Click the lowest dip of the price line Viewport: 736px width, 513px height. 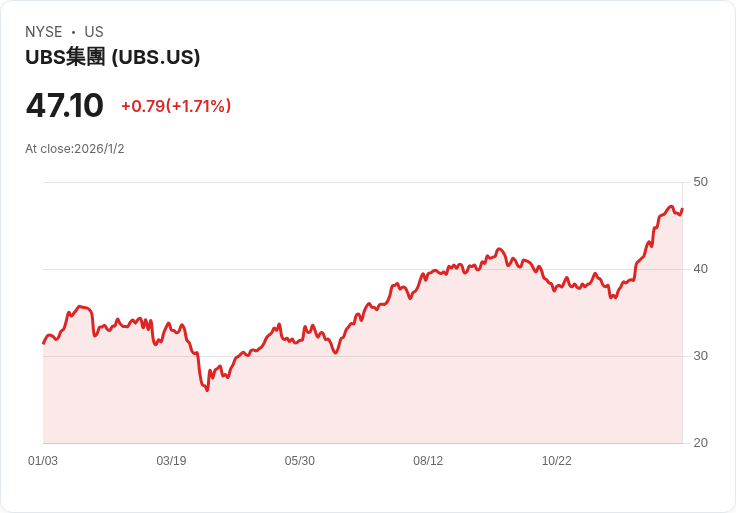207,389
